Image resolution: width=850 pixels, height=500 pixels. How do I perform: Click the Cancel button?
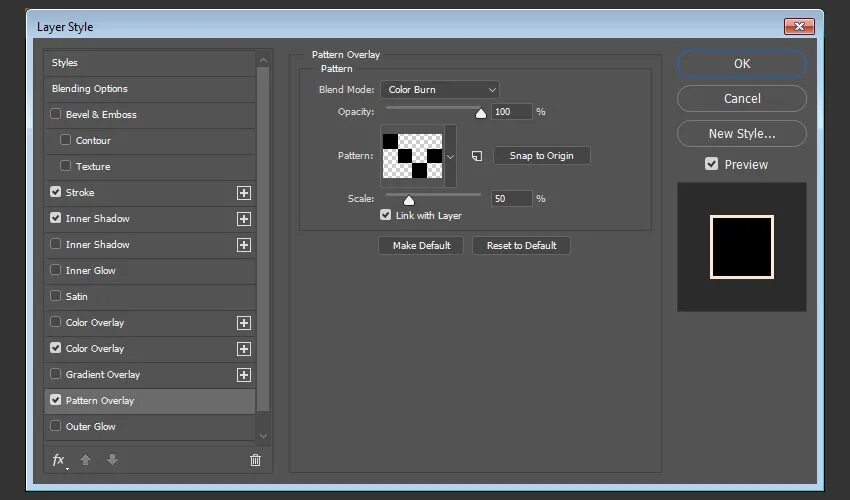point(742,99)
